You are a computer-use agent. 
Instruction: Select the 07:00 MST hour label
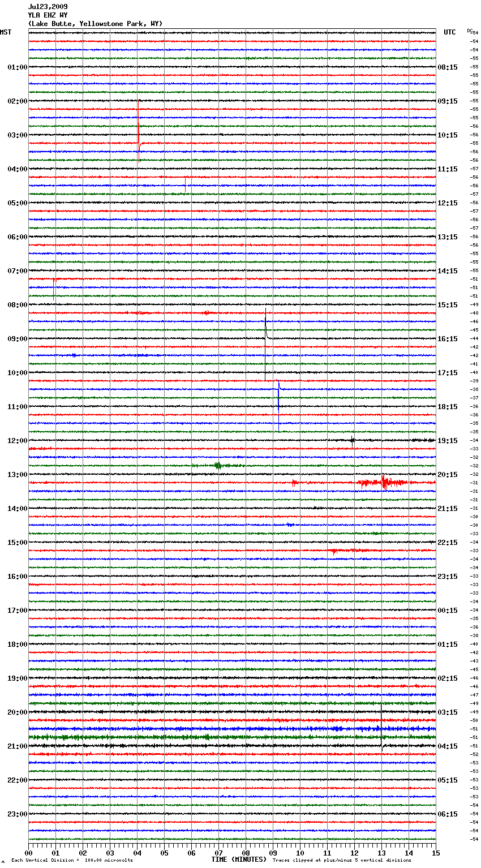pos(18,271)
